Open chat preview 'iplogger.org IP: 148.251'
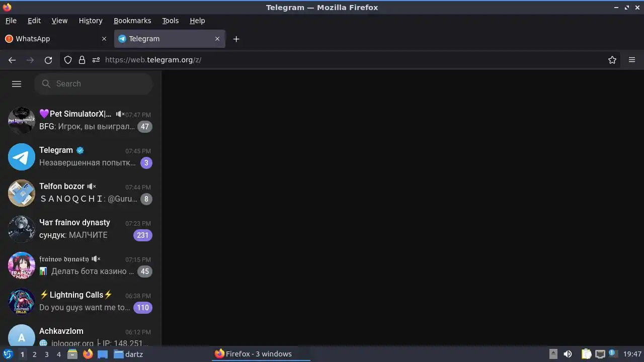 pos(94,342)
